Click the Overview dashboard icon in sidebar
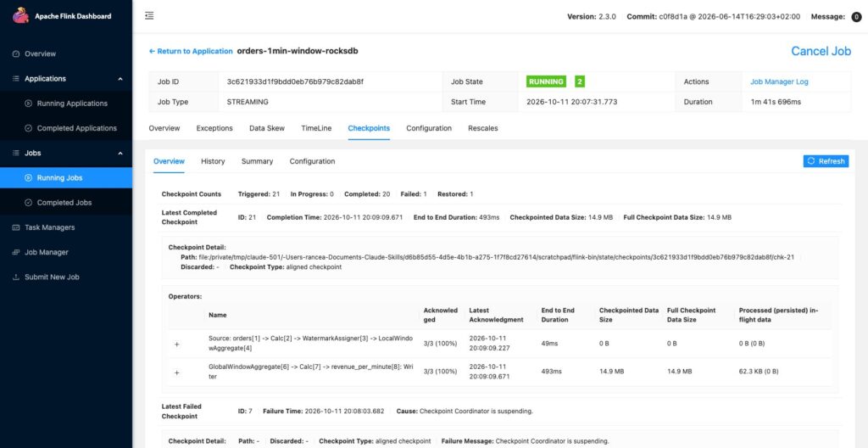 15,53
